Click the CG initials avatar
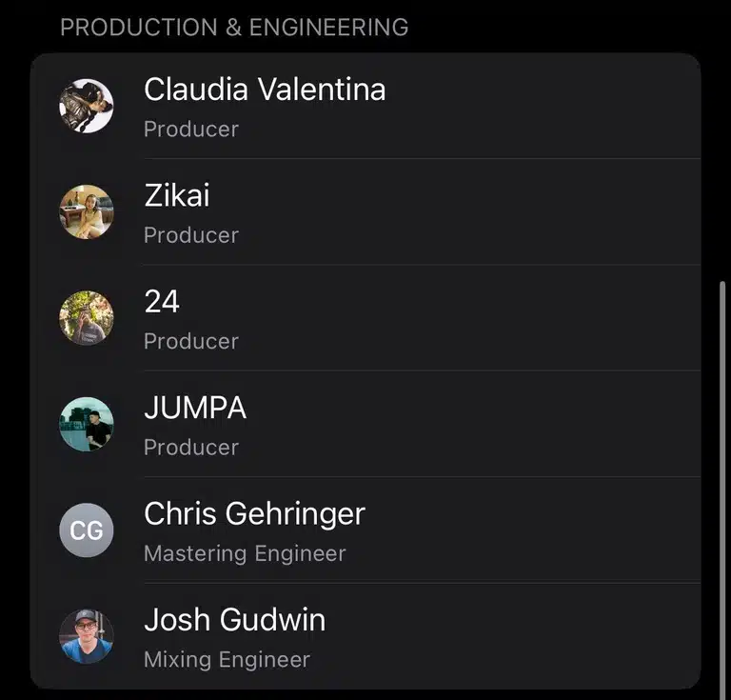Viewport: 731px width, 700px height. pyautogui.click(x=87, y=530)
